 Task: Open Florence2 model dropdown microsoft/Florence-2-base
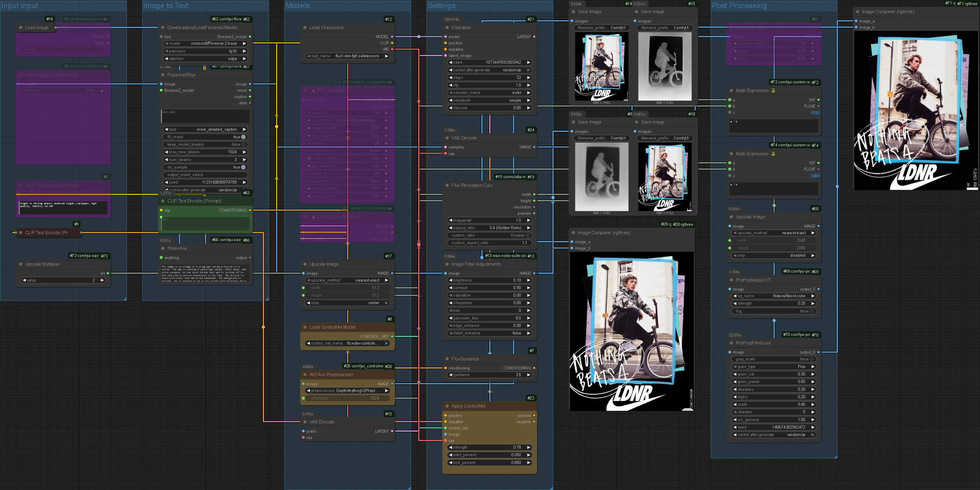(x=205, y=43)
